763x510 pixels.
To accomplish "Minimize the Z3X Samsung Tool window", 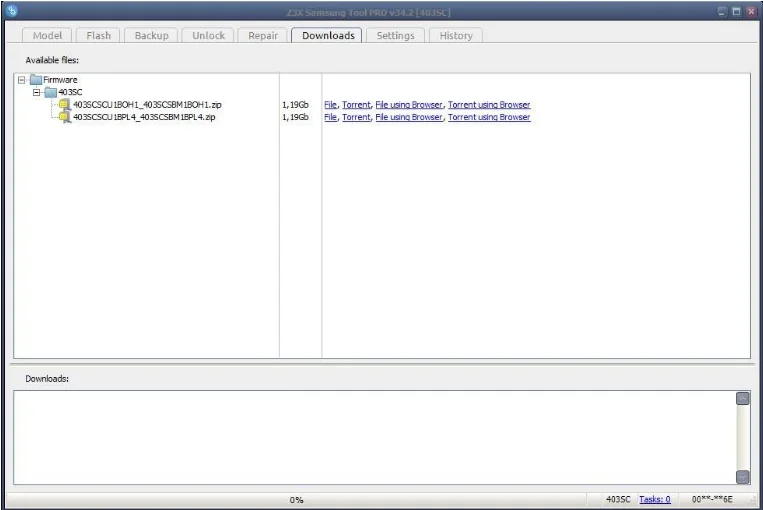I will pyautogui.click(x=722, y=11).
